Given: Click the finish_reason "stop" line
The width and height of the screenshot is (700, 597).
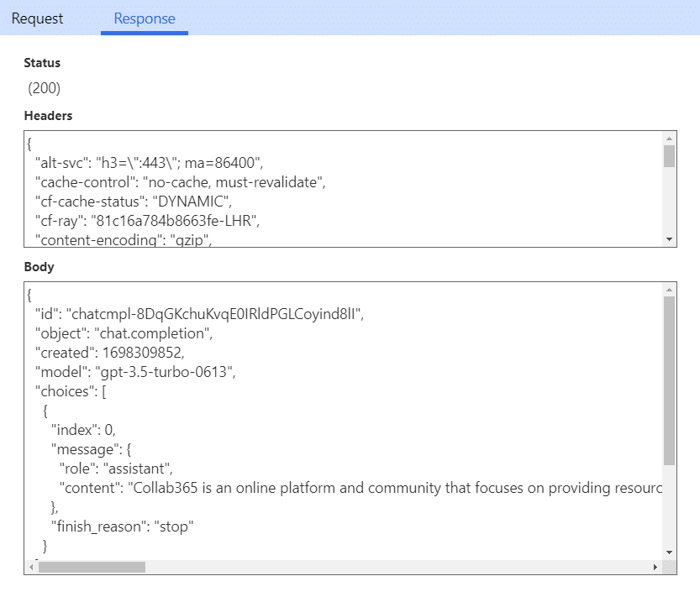Looking at the screenshot, I should coord(123,526).
